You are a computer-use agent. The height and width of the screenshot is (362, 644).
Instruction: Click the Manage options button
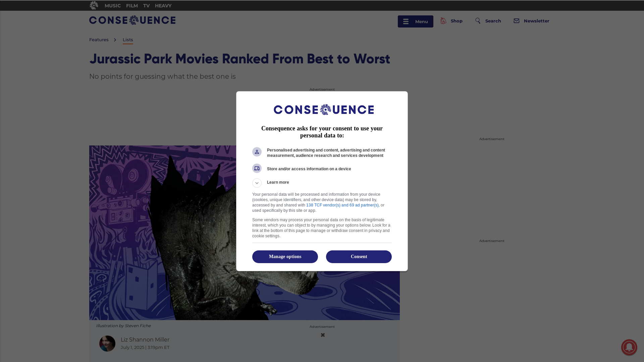pos(285,257)
